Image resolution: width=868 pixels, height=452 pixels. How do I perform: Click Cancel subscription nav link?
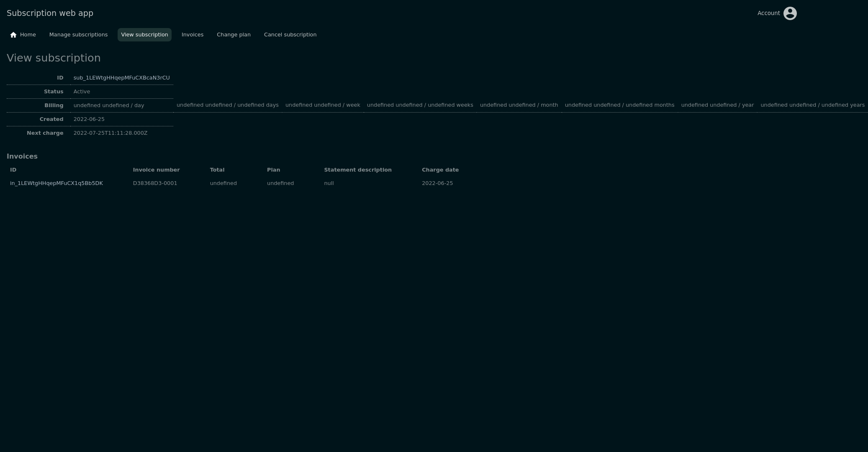click(290, 35)
